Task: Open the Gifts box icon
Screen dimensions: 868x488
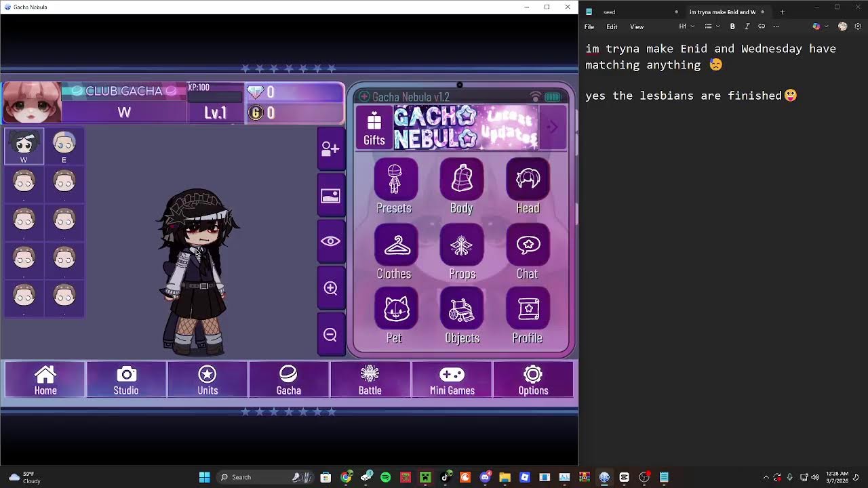Action: point(374,128)
